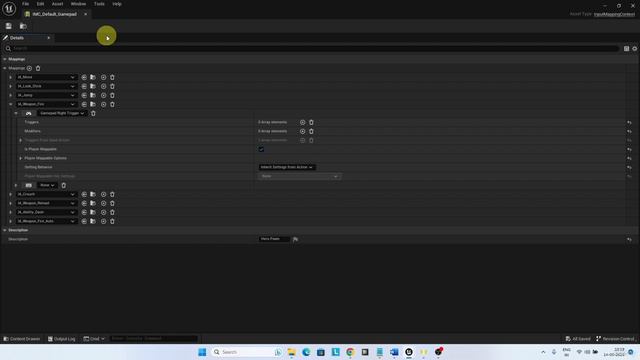Open details view settings gear icon
This screenshot has width=640, height=360.
click(635, 49)
